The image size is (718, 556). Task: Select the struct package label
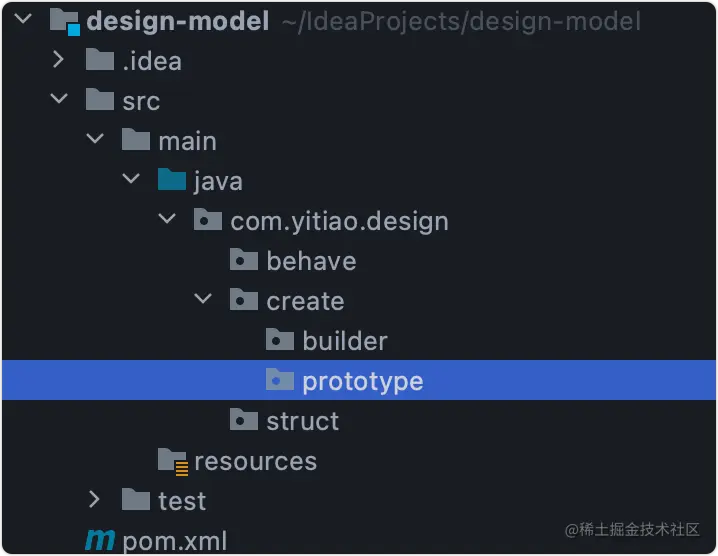coord(303,421)
